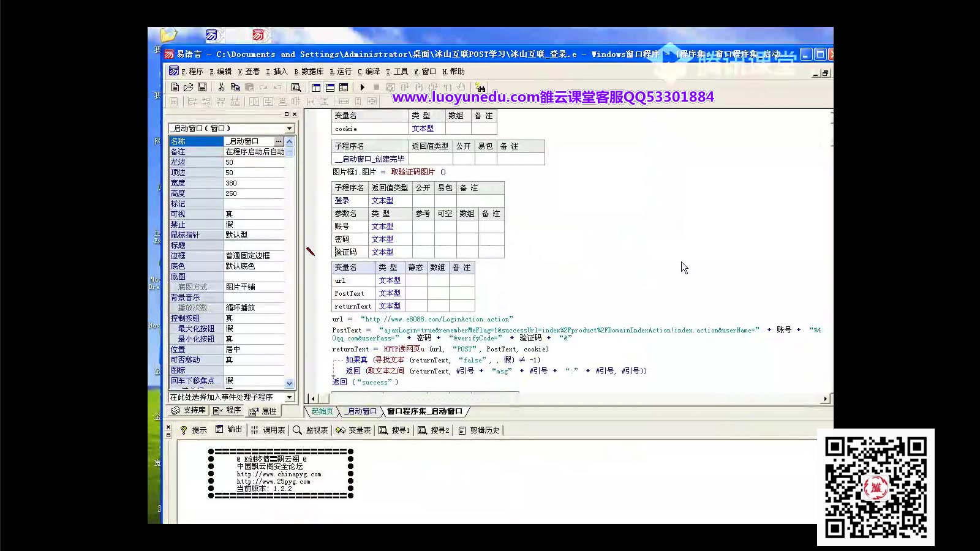This screenshot has width=980, height=551.
Task: Click the desktop folder icon at top
Action: 168,36
